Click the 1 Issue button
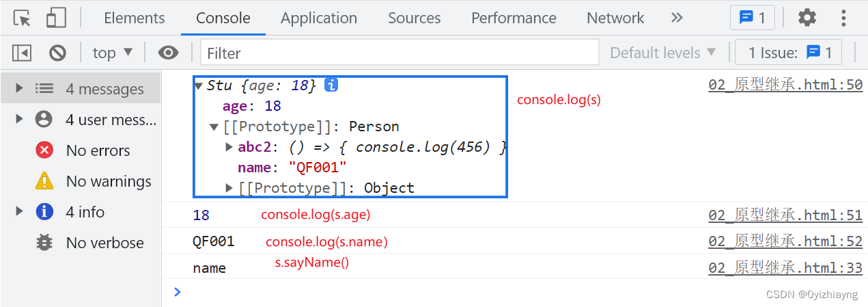The height and width of the screenshot is (307, 868). click(789, 53)
